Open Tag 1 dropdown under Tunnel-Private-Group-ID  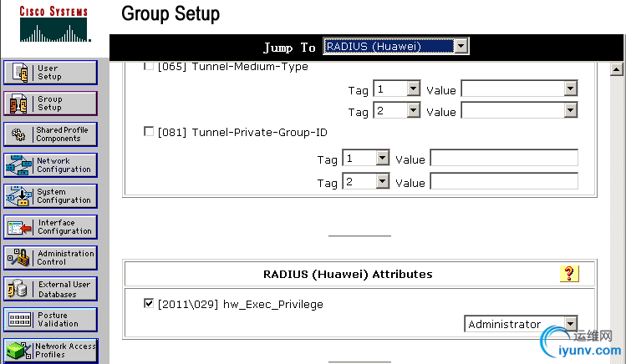[366, 159]
